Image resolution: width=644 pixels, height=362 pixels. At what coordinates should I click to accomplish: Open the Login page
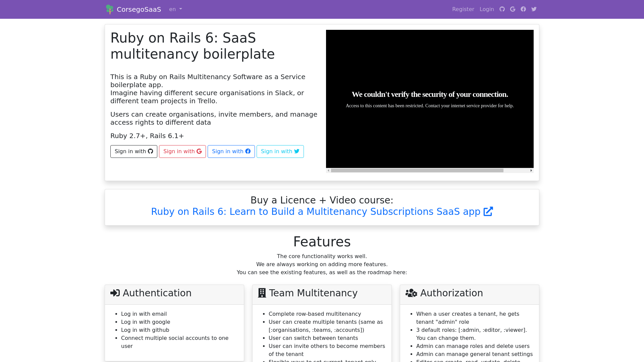click(x=487, y=9)
